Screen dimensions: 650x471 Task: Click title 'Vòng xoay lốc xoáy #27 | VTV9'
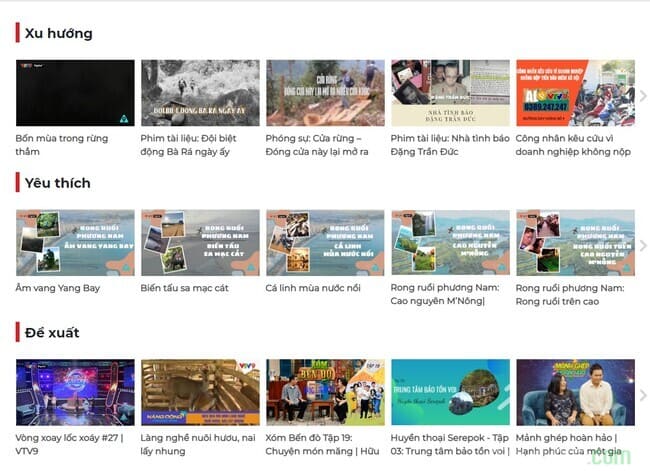pos(69,444)
